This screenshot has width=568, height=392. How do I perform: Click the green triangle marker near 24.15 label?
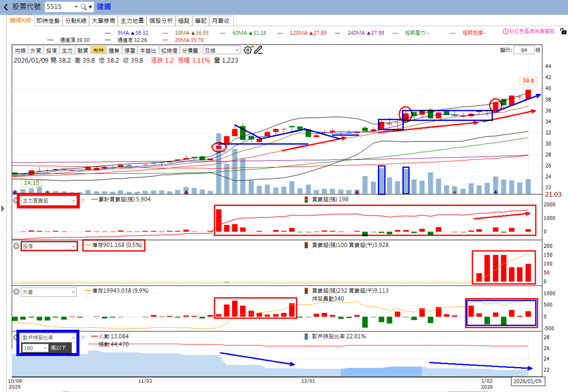(47, 192)
